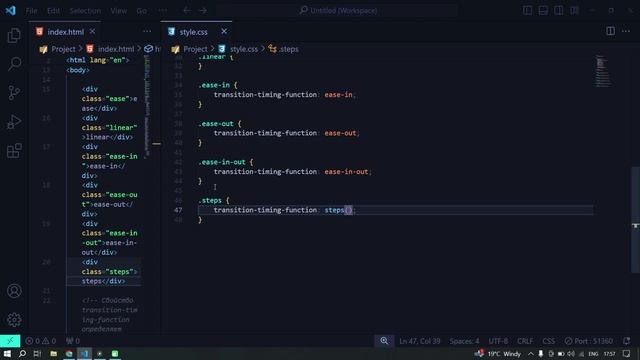Click the style.css minimap preview
This screenshot has height=360, width=640.
coord(603,70)
